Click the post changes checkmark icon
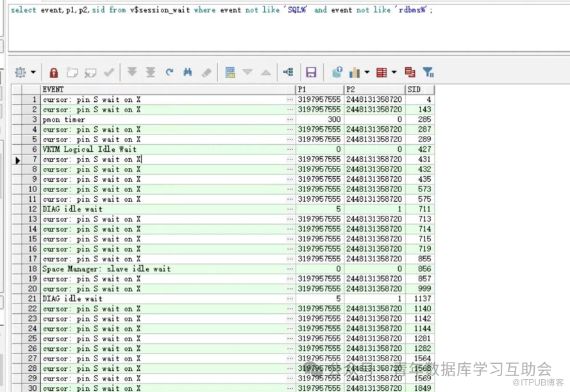Image resolution: width=570 pixels, height=392 pixels. pos(109,72)
